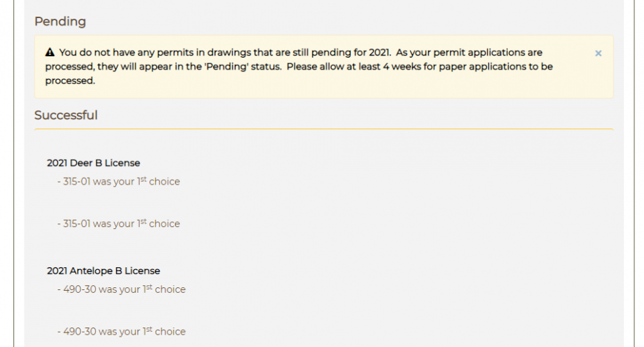Screen dimensions: 644x347
Task: Select the second 315-01 choice entry
Action: point(119,223)
